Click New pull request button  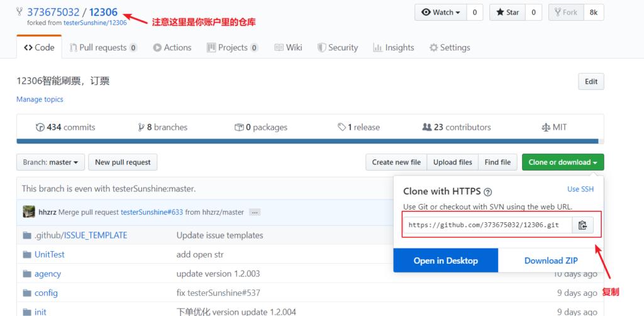[x=123, y=162]
